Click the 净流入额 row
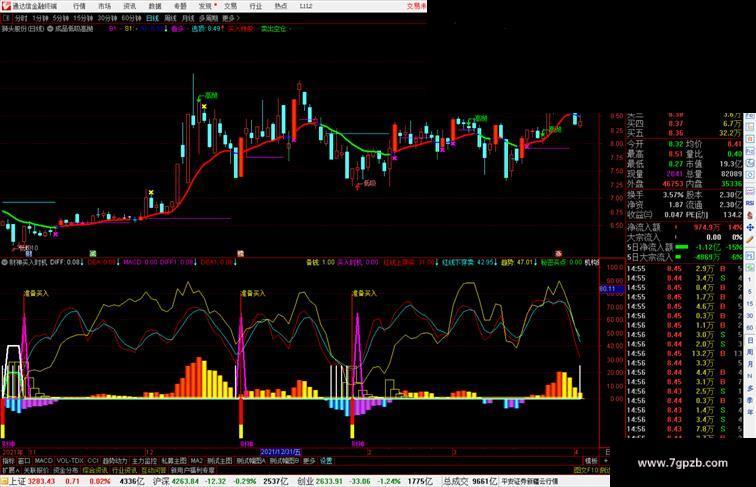The image size is (756, 487). [x=685, y=227]
